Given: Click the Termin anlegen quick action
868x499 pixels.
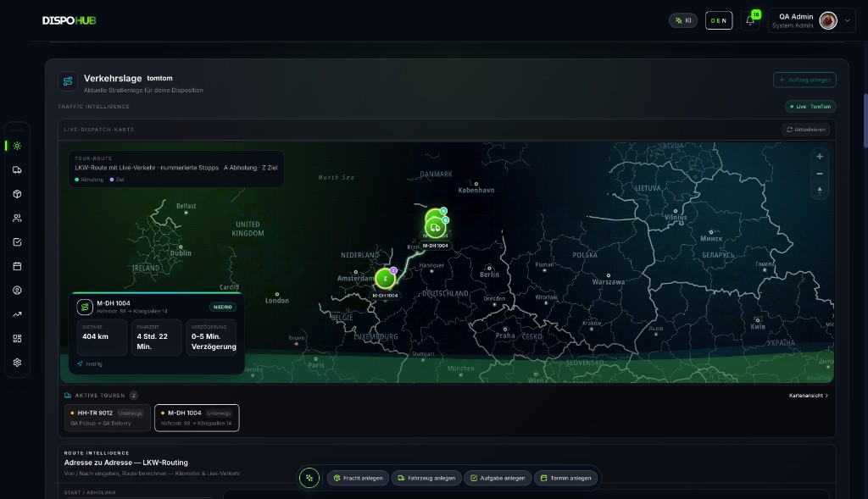Looking at the screenshot, I should point(565,478).
